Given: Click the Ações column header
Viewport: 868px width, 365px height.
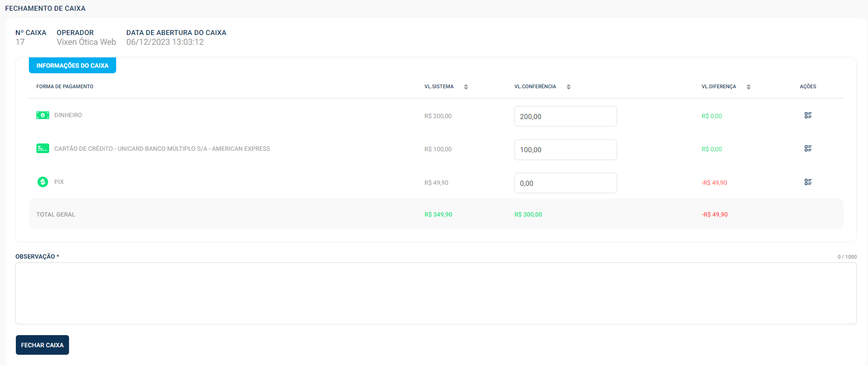Looking at the screenshot, I should (808, 86).
